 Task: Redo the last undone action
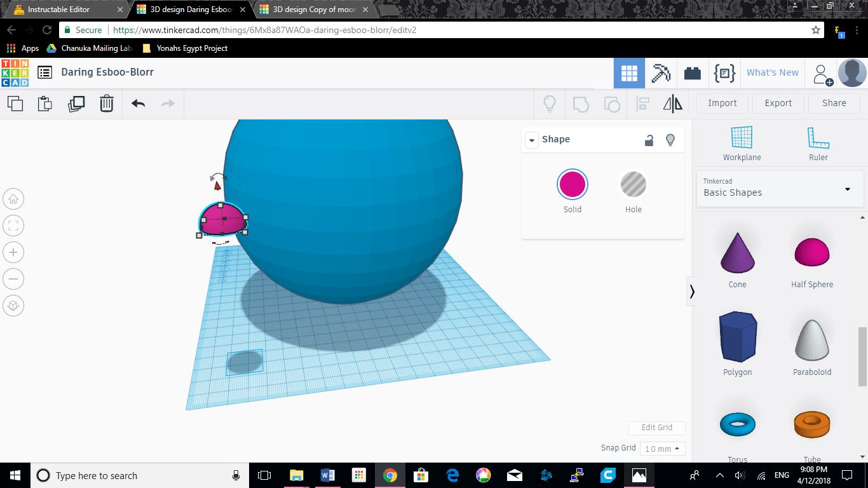click(168, 104)
